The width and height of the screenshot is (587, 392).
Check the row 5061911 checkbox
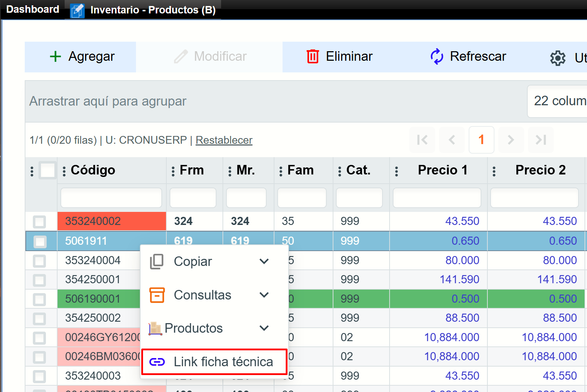(40, 242)
